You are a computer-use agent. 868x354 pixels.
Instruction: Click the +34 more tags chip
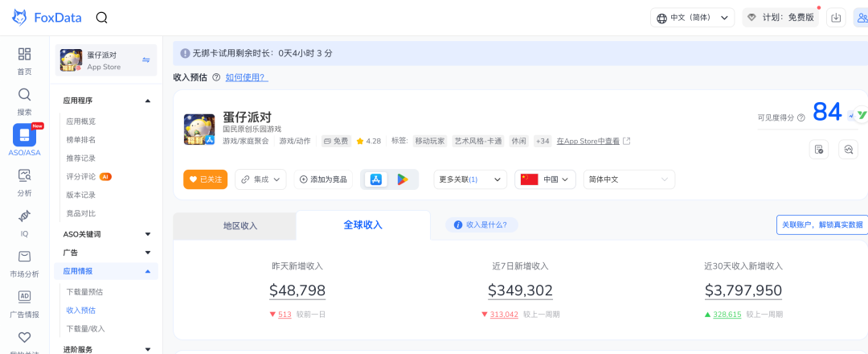pyautogui.click(x=542, y=141)
